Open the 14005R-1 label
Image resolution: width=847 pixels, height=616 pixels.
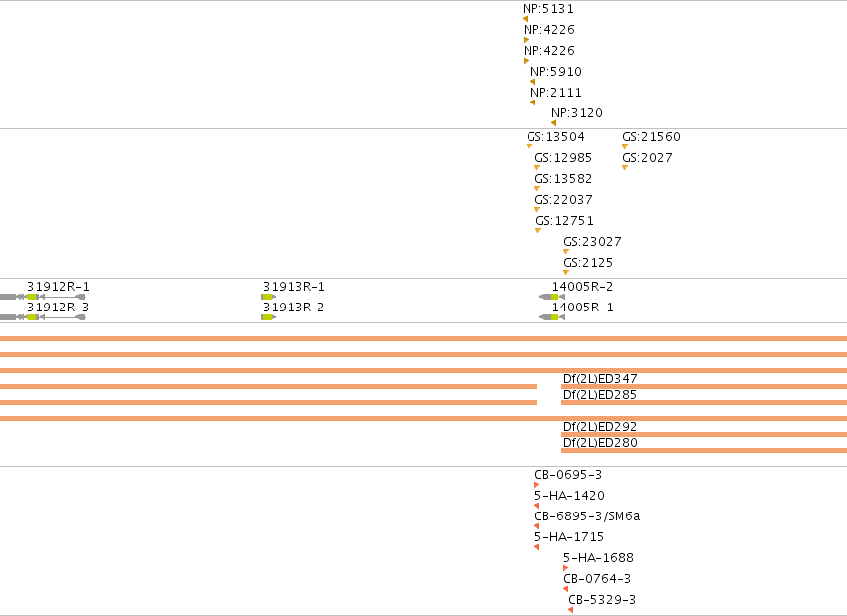pos(583,308)
